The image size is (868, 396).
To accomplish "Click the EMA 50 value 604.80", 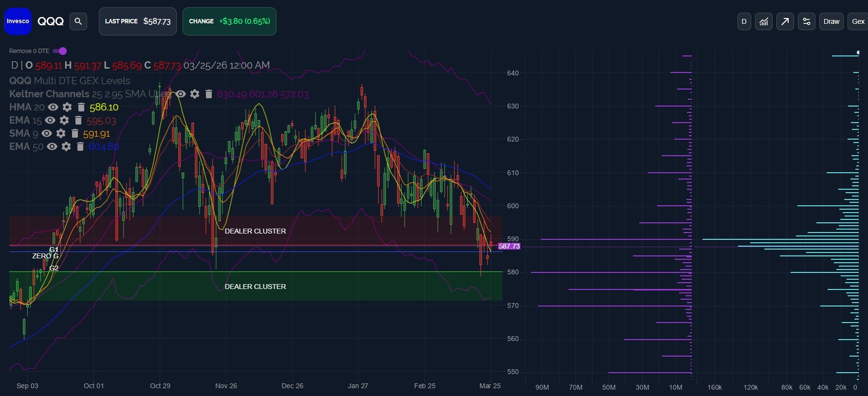I will (x=104, y=146).
